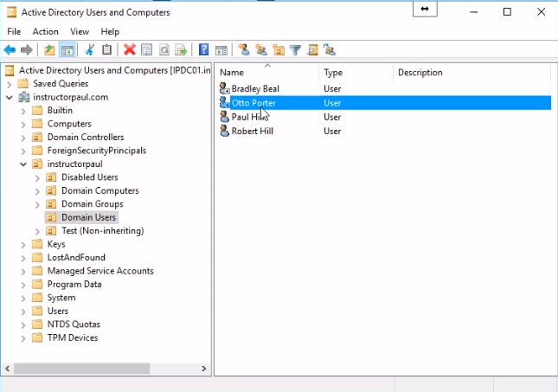Expand the Saved Queries node
This screenshot has height=392, width=558.
10,84
